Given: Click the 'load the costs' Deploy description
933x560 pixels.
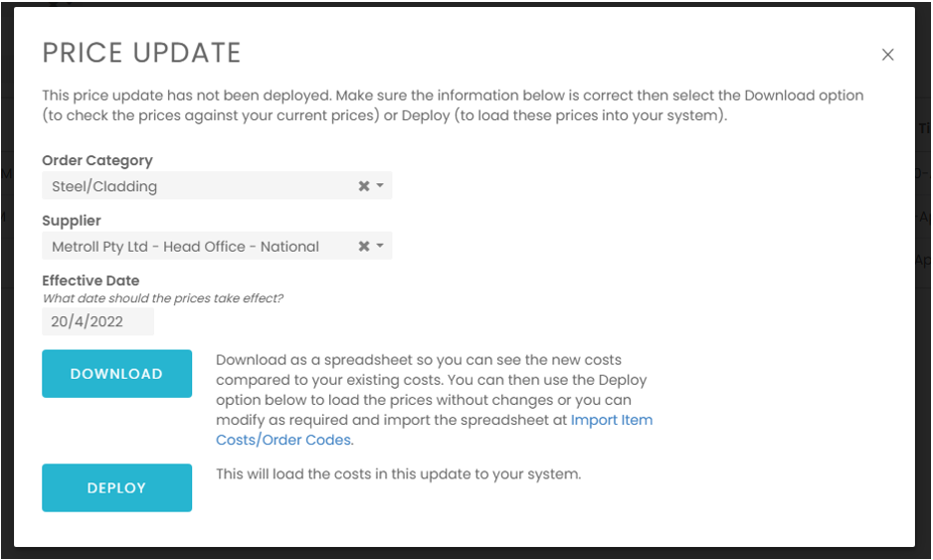Looking at the screenshot, I should pos(398,474).
